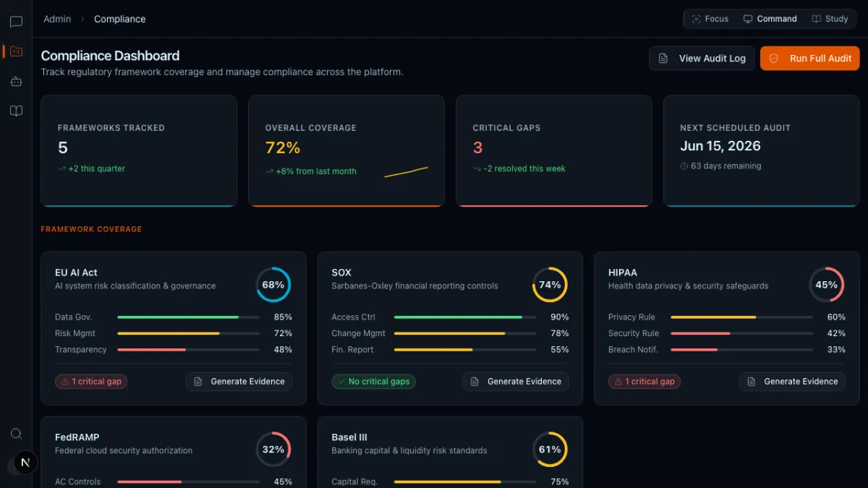This screenshot has width=868, height=488.
Task: Click the Framework Coverage section heading
Action: [91, 229]
